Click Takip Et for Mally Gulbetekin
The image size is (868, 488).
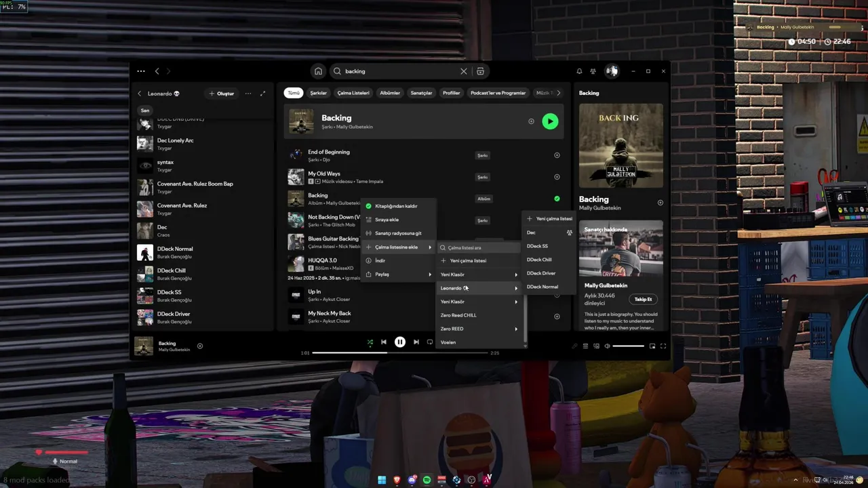pyautogui.click(x=643, y=299)
